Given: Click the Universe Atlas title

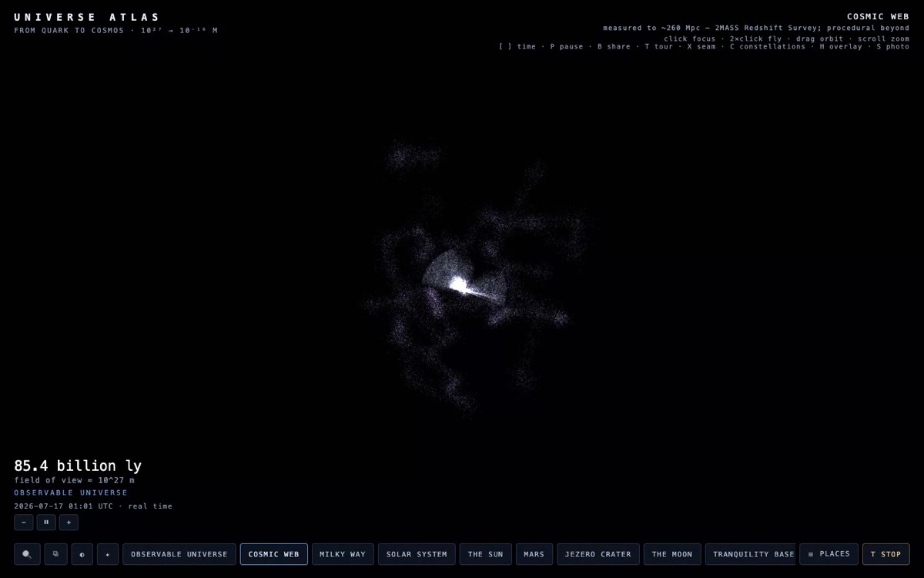Looking at the screenshot, I should (87, 17).
